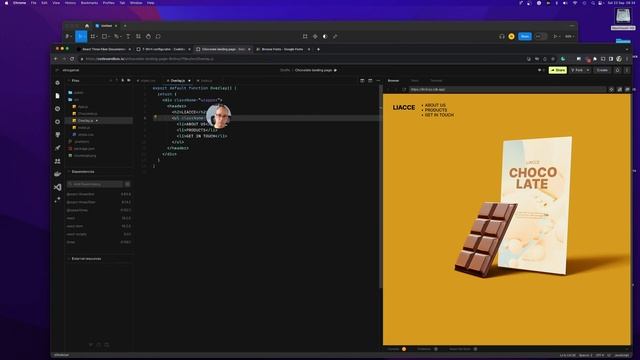Click the hard drive icon on the desktop
This screenshot has height=360, width=640.
tap(623, 17)
